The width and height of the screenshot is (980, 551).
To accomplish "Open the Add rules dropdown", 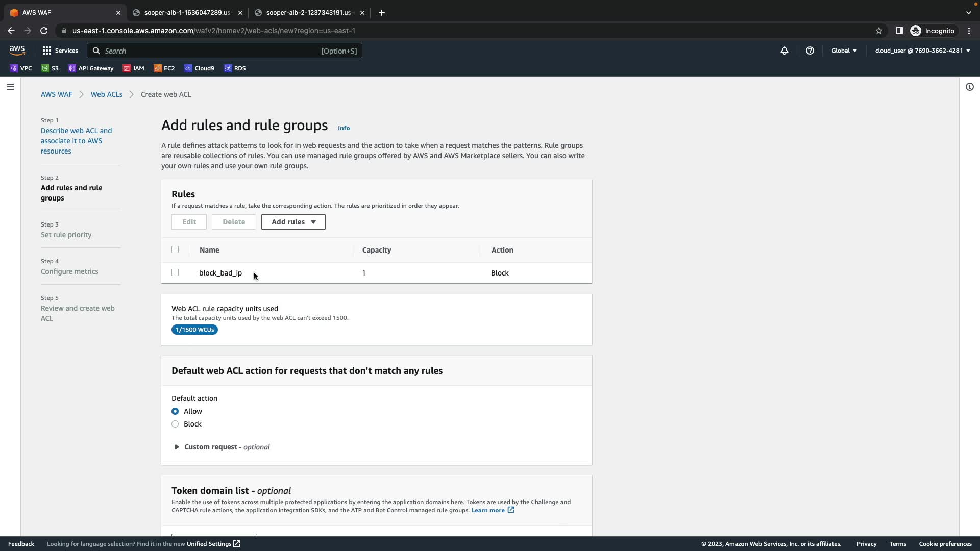I will click(293, 222).
